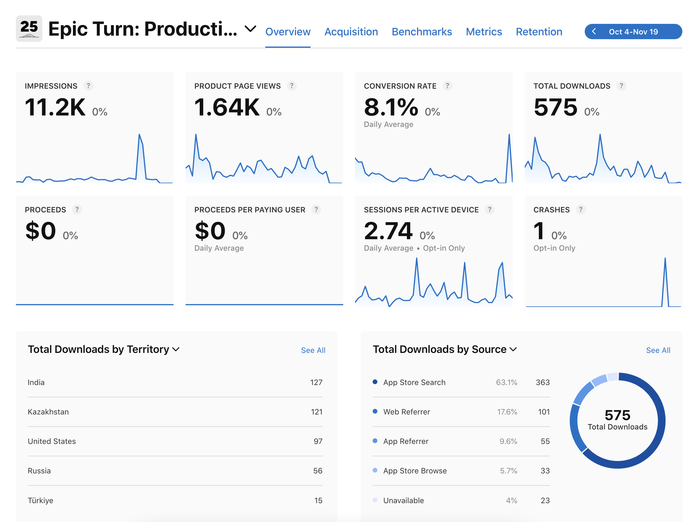Click the Web Referrer legend dot
The height and width of the screenshot is (522, 700).
click(x=375, y=411)
